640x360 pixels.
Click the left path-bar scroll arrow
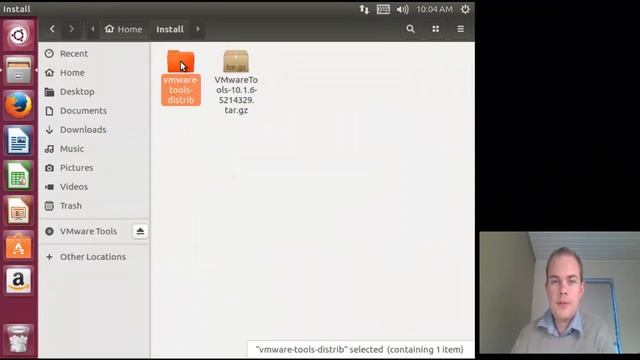[x=93, y=29]
